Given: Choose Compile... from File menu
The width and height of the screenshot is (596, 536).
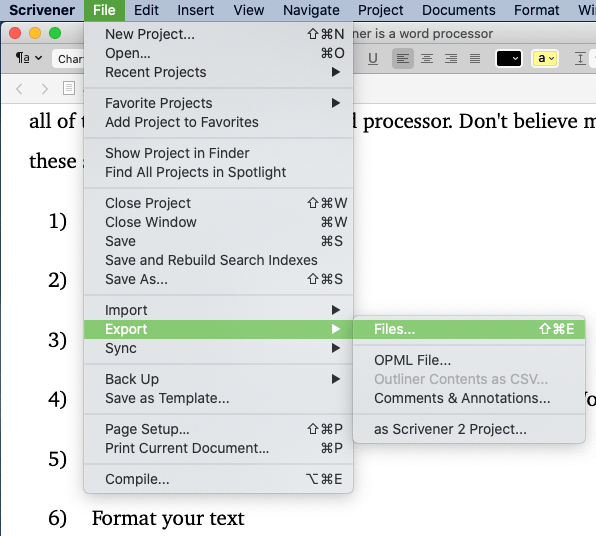Looking at the screenshot, I should (x=219, y=479).
